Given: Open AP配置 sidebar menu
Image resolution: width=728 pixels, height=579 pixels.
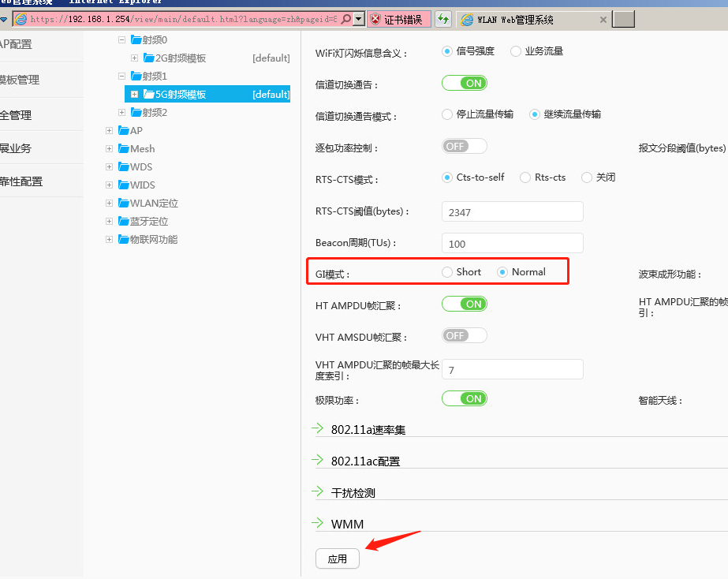Looking at the screenshot, I should [x=16, y=45].
